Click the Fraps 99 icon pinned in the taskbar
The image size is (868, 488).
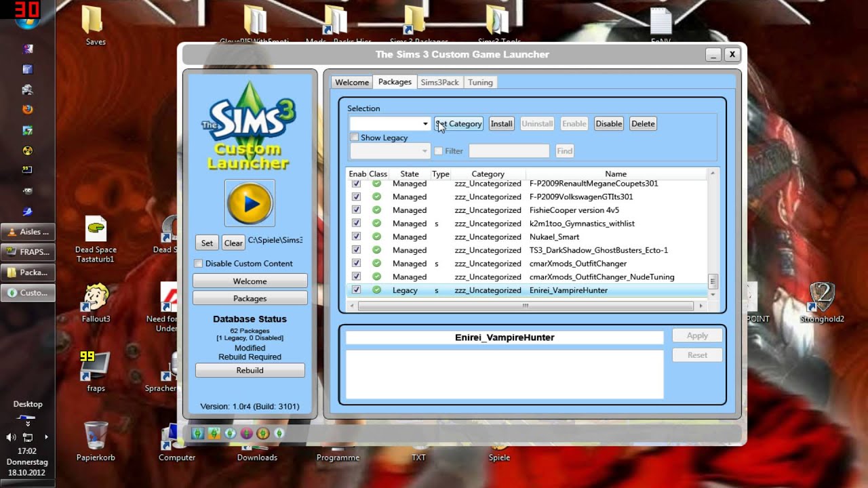coord(28,170)
